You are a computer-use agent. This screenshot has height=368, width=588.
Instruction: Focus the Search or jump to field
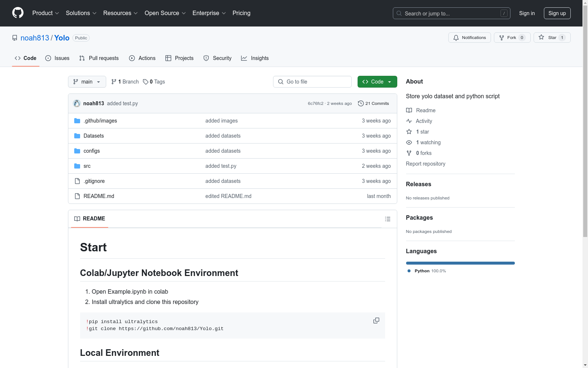452,13
